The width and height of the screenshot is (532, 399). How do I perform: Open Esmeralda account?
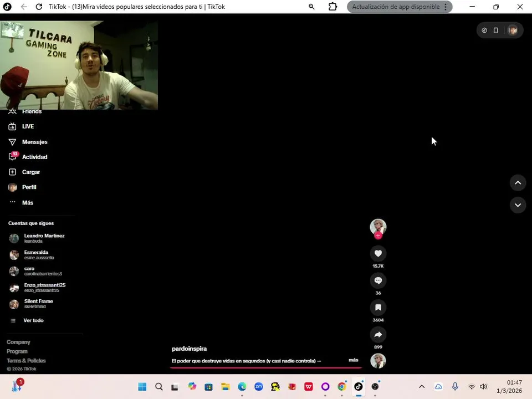click(32, 255)
